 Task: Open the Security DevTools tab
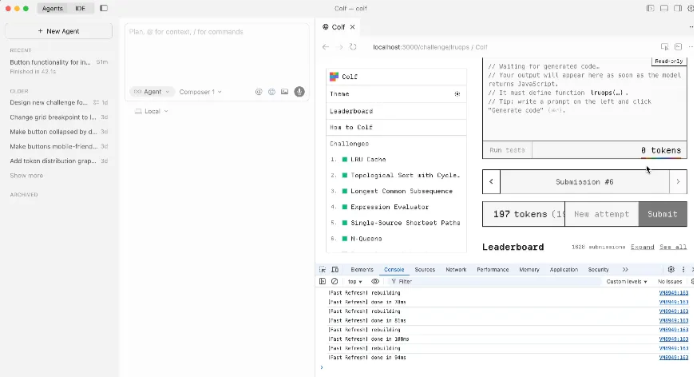click(x=598, y=269)
